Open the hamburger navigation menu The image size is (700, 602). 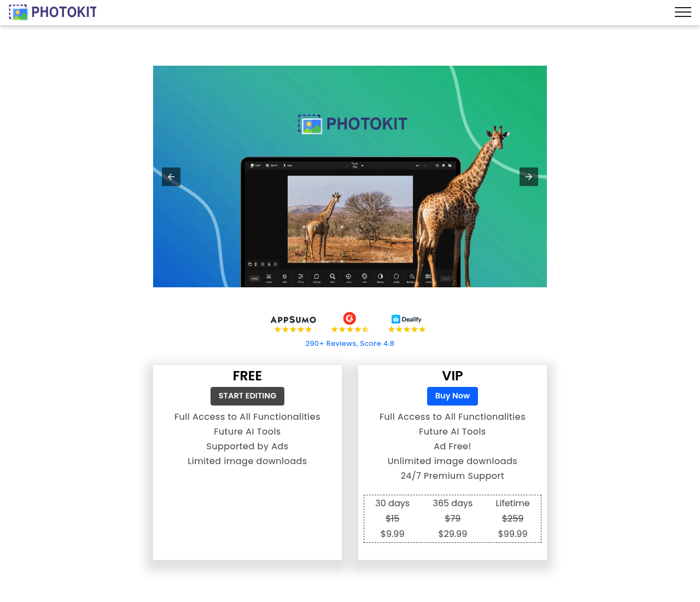(x=682, y=12)
